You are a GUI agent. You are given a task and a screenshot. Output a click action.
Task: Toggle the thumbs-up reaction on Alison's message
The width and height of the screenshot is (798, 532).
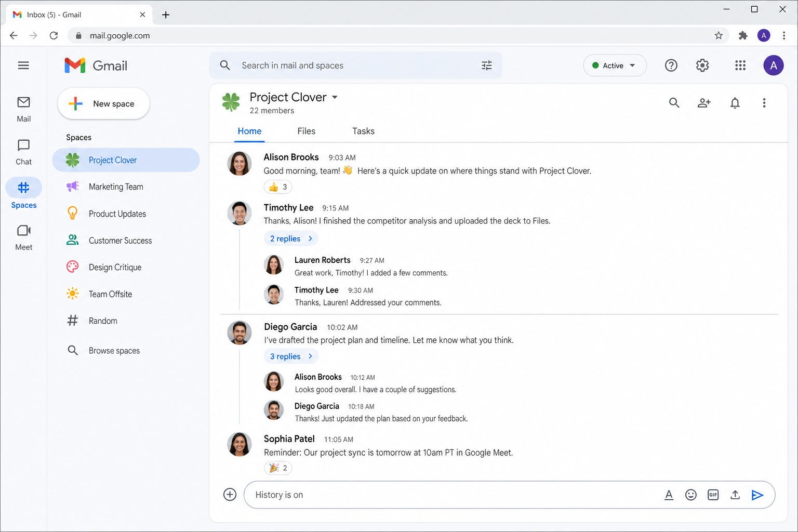click(278, 187)
